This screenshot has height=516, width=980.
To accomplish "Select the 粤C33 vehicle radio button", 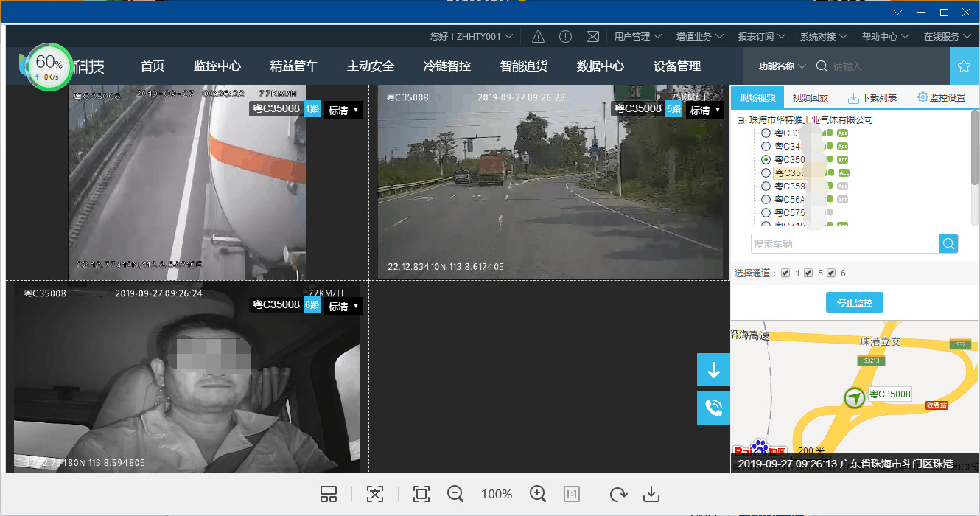I will (766, 133).
